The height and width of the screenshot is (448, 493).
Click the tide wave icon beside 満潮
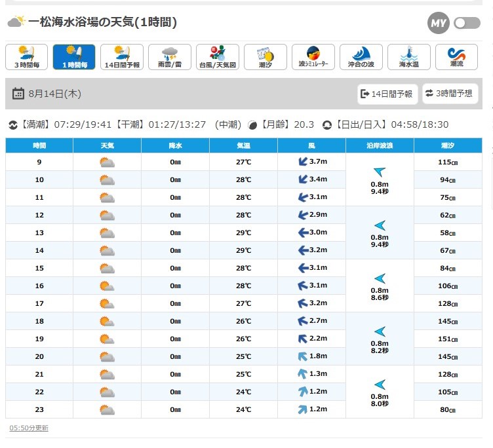click(13, 125)
